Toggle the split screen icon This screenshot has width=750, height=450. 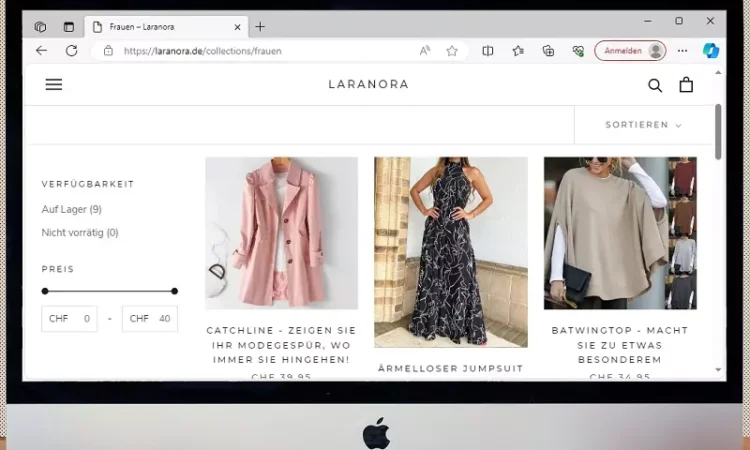pyautogui.click(x=487, y=51)
